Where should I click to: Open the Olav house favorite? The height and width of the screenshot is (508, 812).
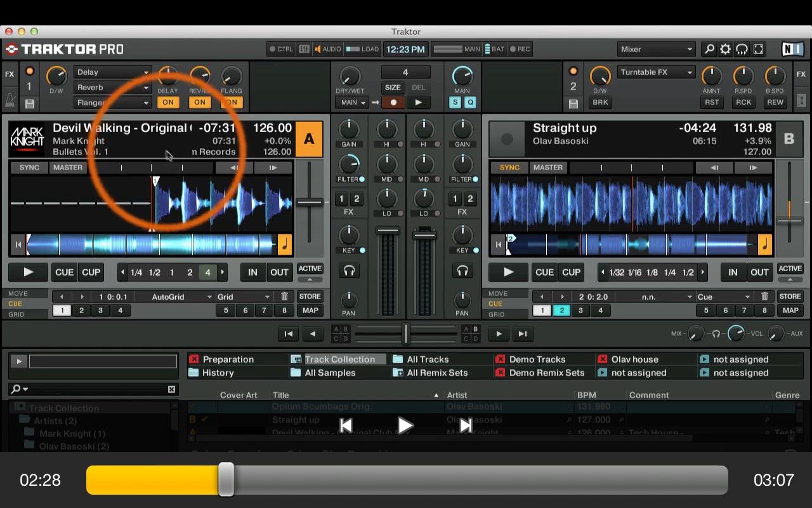[x=634, y=359]
